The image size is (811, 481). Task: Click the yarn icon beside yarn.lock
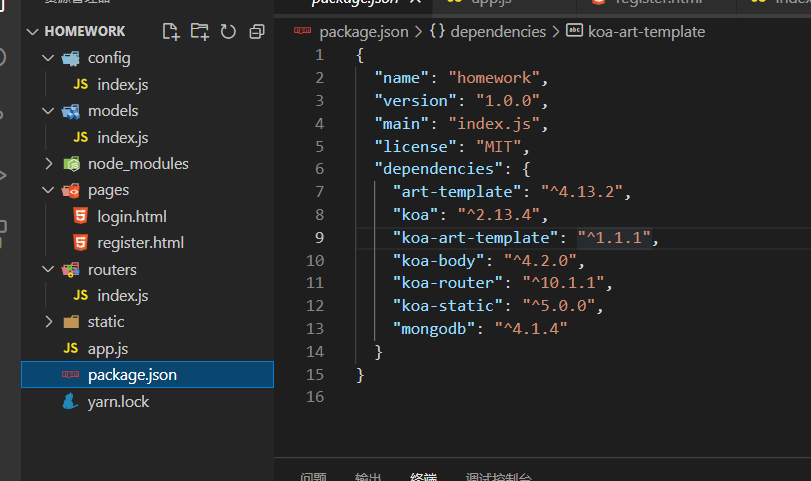click(70, 401)
